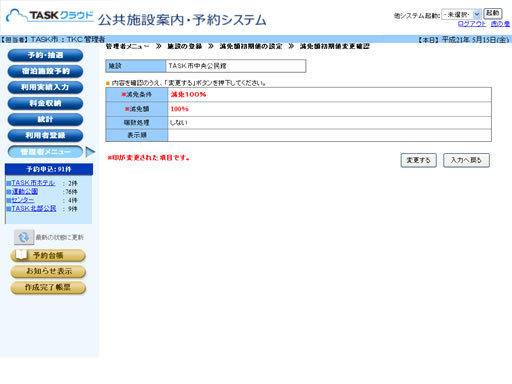Click the 作成完了帳票 button
Screen dimensions: 512x384
(x=48, y=287)
